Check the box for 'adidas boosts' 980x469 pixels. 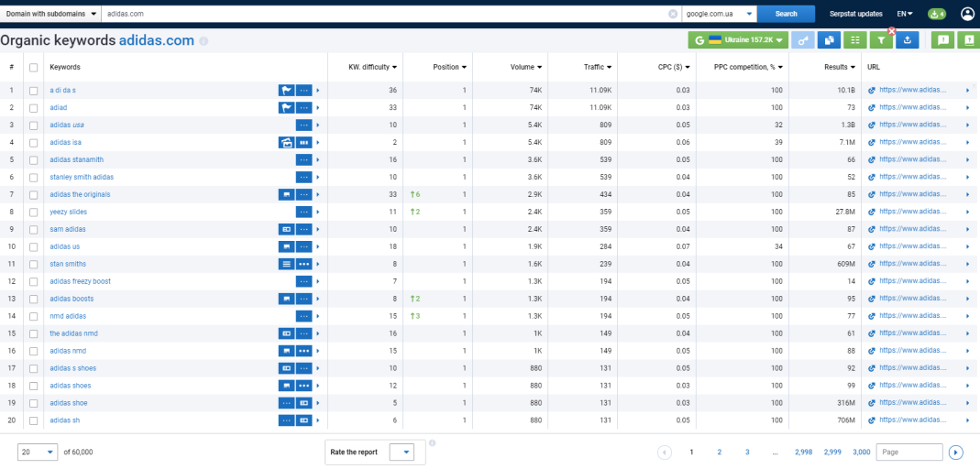(34, 299)
